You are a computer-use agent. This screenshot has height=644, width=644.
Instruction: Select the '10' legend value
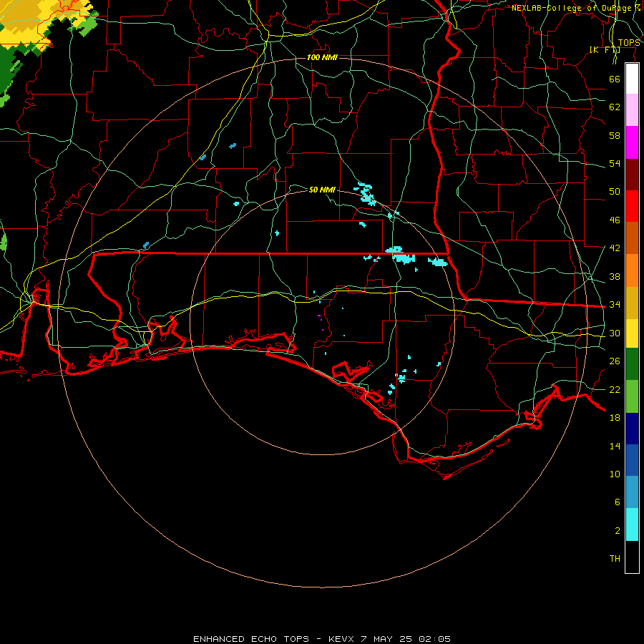point(615,474)
